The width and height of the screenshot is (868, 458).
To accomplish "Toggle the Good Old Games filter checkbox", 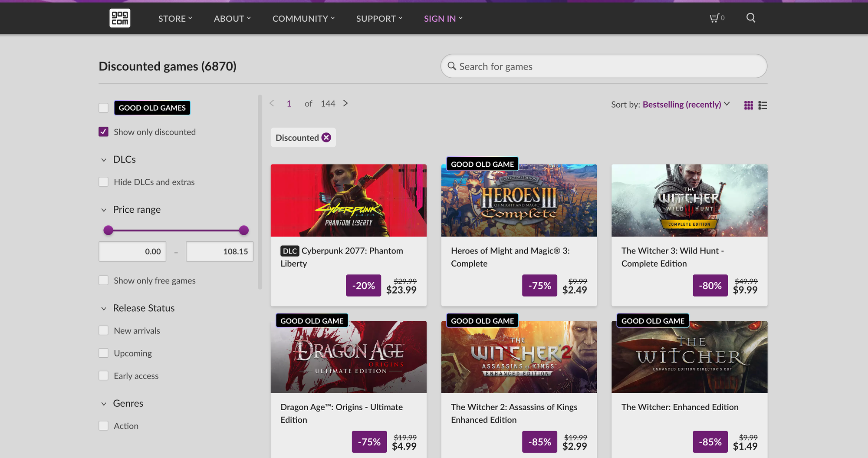I will (x=103, y=108).
